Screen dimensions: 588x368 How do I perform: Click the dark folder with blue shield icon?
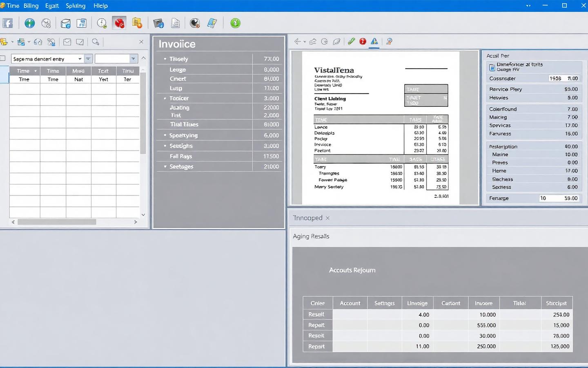pos(158,23)
